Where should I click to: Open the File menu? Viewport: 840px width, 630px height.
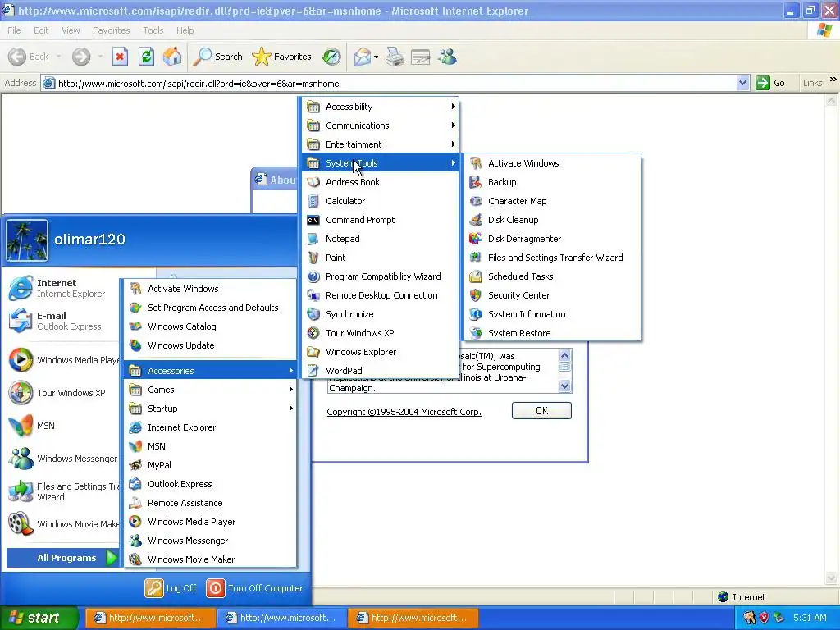tap(15, 30)
